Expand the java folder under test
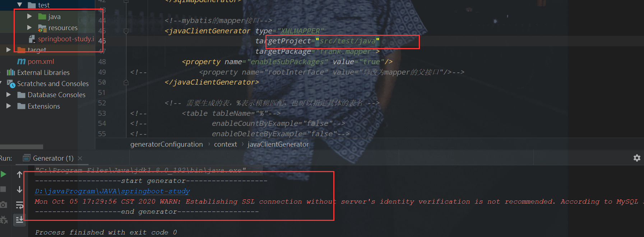 coord(29,16)
